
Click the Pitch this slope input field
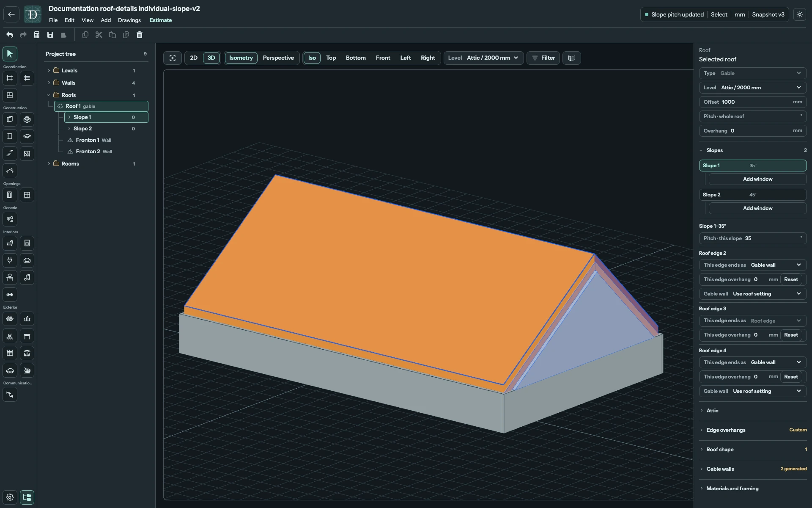click(x=753, y=238)
